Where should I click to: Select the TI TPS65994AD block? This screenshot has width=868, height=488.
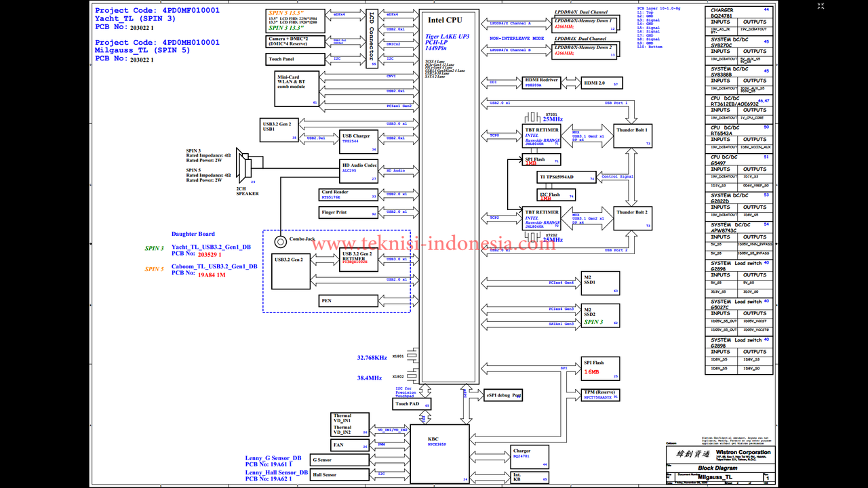(566, 177)
